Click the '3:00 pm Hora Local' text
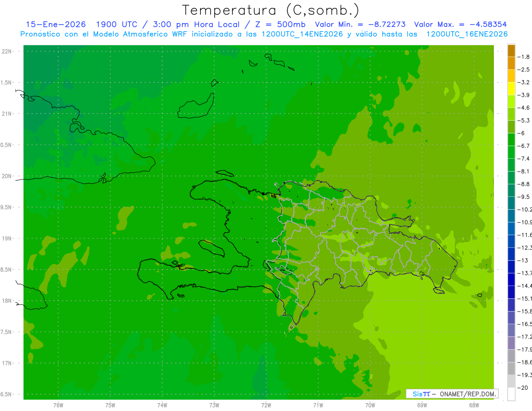Viewport: 532px width, 411px height. tap(196, 24)
